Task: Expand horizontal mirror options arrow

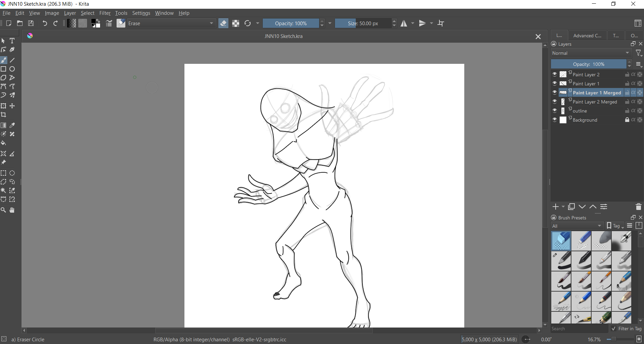Action: tap(413, 23)
